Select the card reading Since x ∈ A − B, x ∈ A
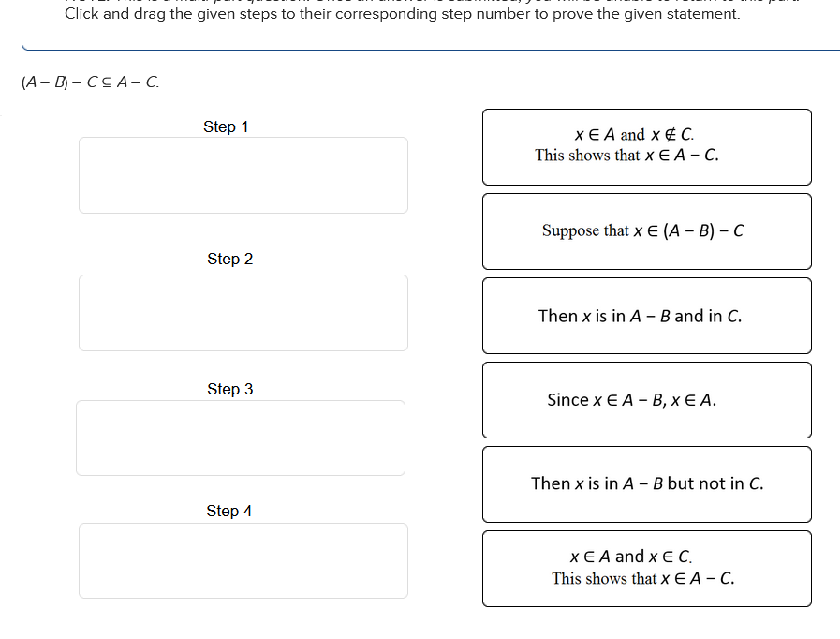This screenshot has height=639, width=840. [x=646, y=400]
